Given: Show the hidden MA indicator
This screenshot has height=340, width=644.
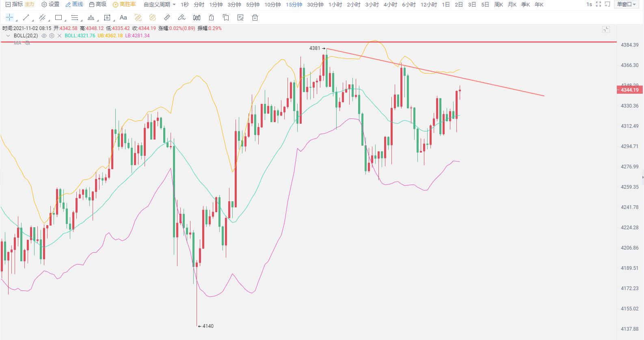Looking at the screenshot, I should coord(28,43).
